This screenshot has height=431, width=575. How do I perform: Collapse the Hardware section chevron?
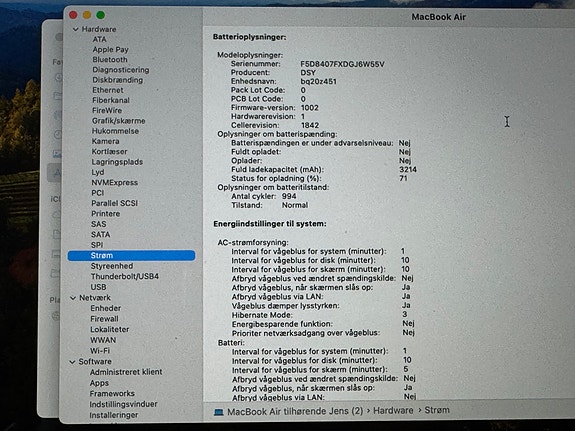pyautogui.click(x=76, y=29)
